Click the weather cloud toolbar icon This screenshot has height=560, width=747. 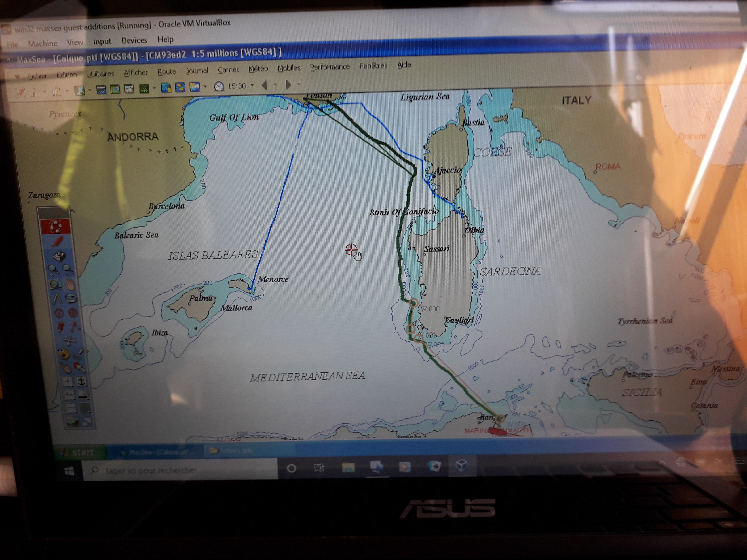(x=195, y=87)
